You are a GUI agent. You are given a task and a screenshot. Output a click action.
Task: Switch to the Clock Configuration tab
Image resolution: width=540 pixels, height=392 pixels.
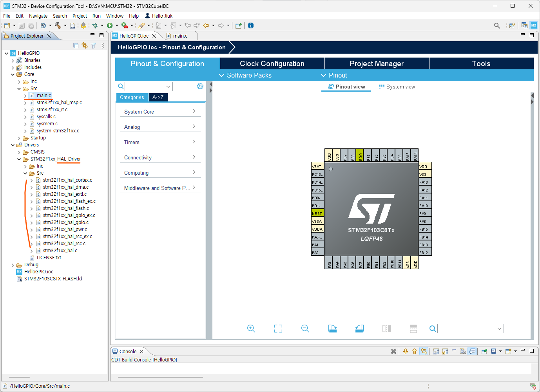point(272,63)
